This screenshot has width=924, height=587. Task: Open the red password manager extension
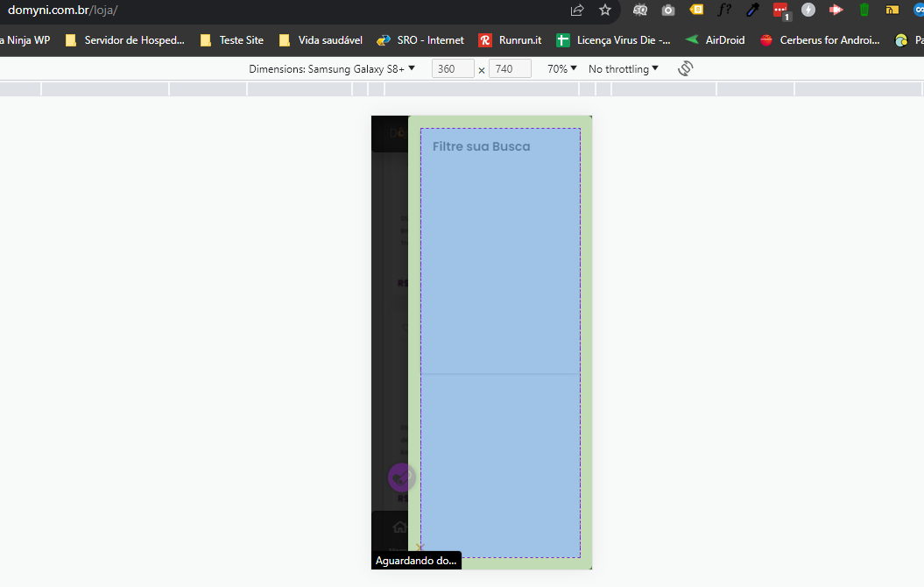781,10
